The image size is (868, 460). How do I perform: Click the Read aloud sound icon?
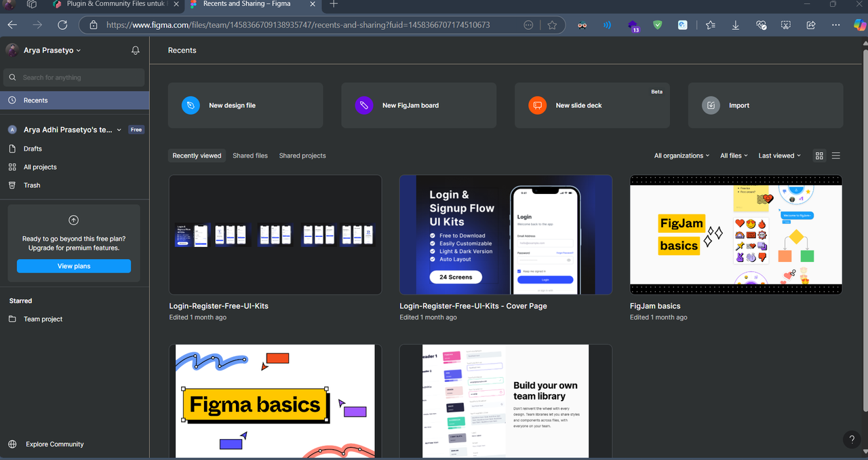(607, 25)
